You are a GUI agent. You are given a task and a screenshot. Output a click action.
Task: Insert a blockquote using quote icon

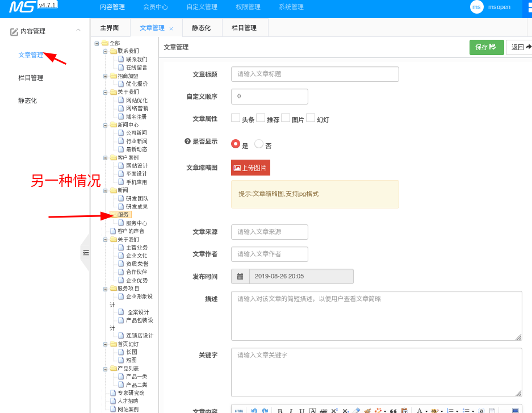click(393, 411)
